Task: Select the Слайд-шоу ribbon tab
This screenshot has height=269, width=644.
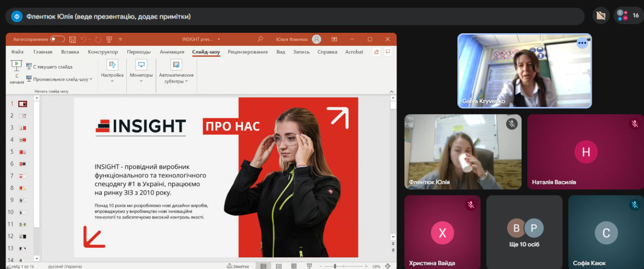Action: 206,52
